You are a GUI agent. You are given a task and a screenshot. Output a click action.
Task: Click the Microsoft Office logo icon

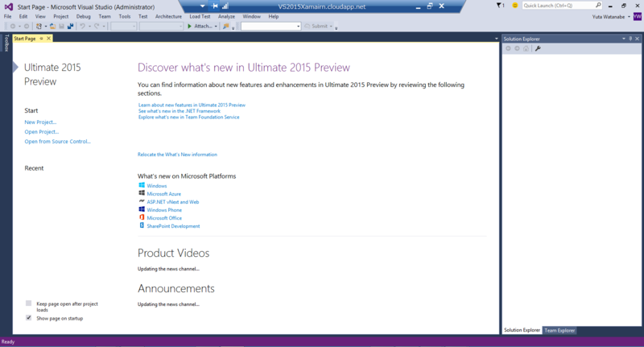coord(142,217)
